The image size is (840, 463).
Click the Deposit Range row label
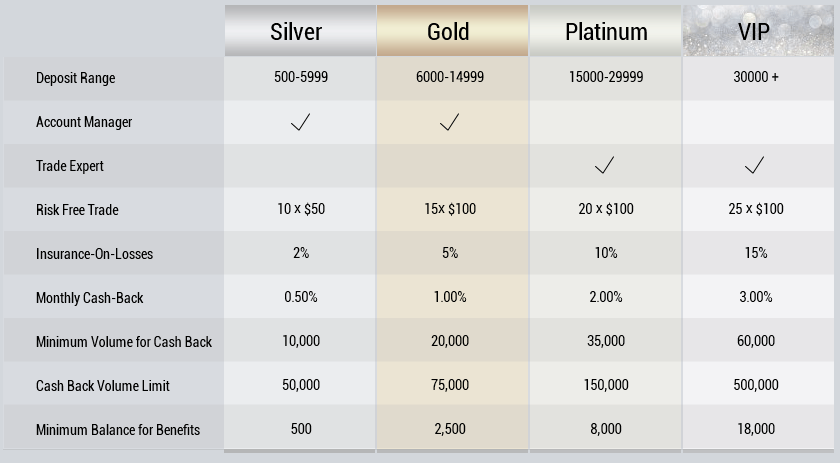pyautogui.click(x=76, y=78)
